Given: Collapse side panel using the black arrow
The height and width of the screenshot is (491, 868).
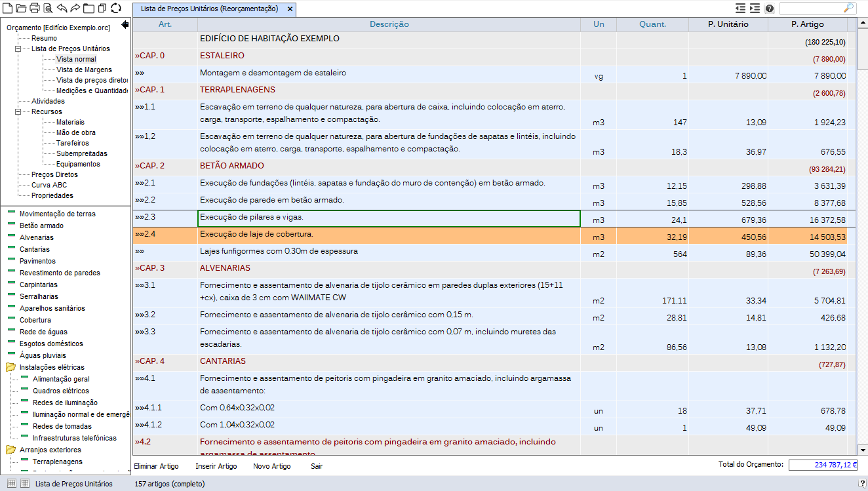Looking at the screenshot, I should (125, 26).
